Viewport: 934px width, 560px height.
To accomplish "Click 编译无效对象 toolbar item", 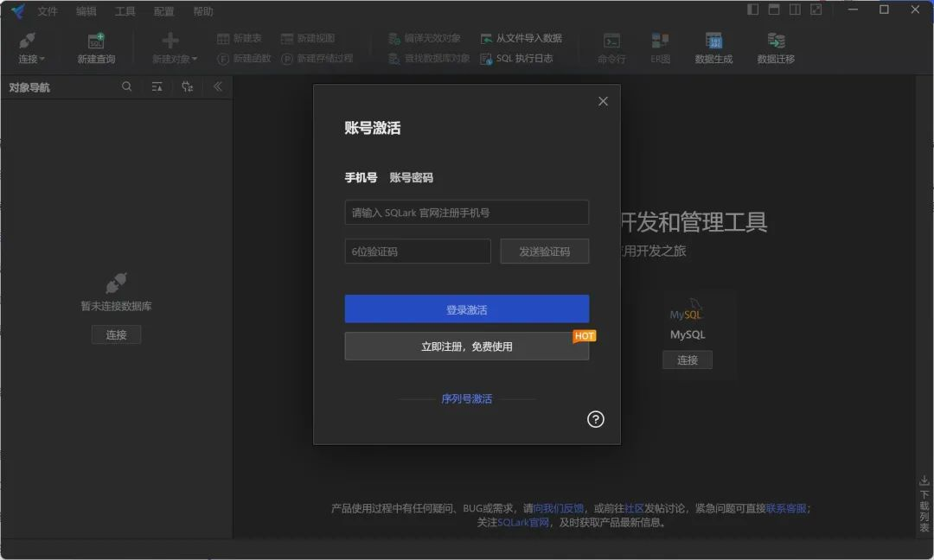I will point(424,38).
